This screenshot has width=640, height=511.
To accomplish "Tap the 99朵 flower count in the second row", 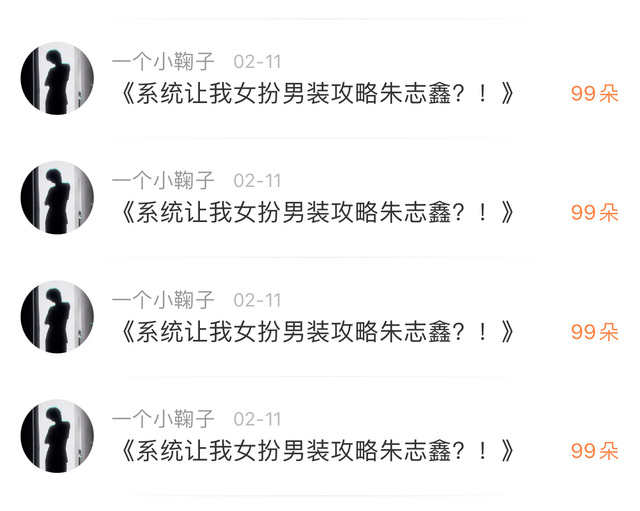I will click(594, 213).
